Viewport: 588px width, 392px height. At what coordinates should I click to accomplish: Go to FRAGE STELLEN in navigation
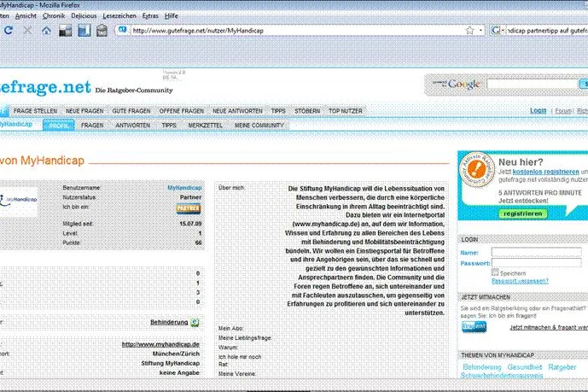click(x=35, y=111)
